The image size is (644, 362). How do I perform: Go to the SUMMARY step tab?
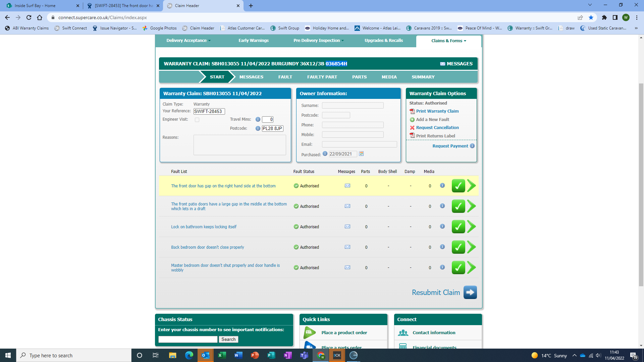coord(423,77)
